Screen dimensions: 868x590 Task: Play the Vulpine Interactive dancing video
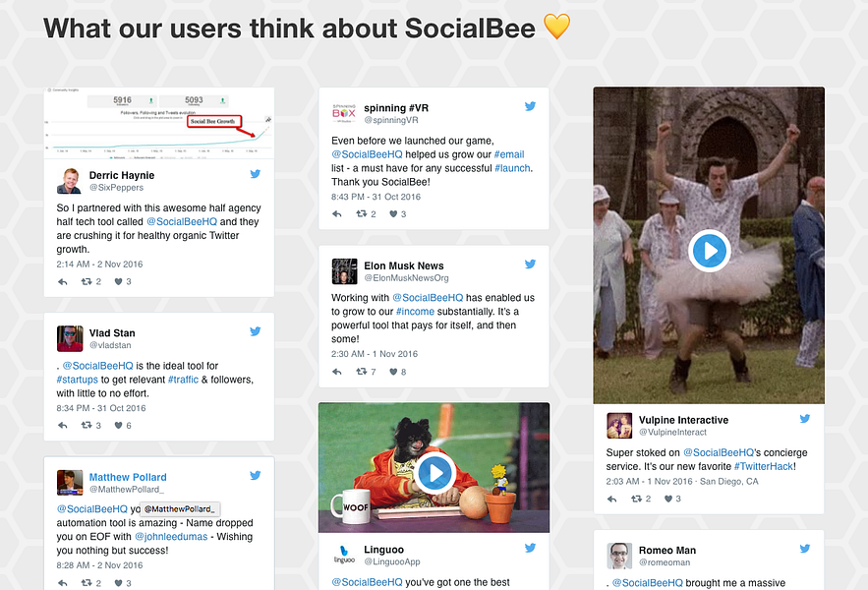709,251
